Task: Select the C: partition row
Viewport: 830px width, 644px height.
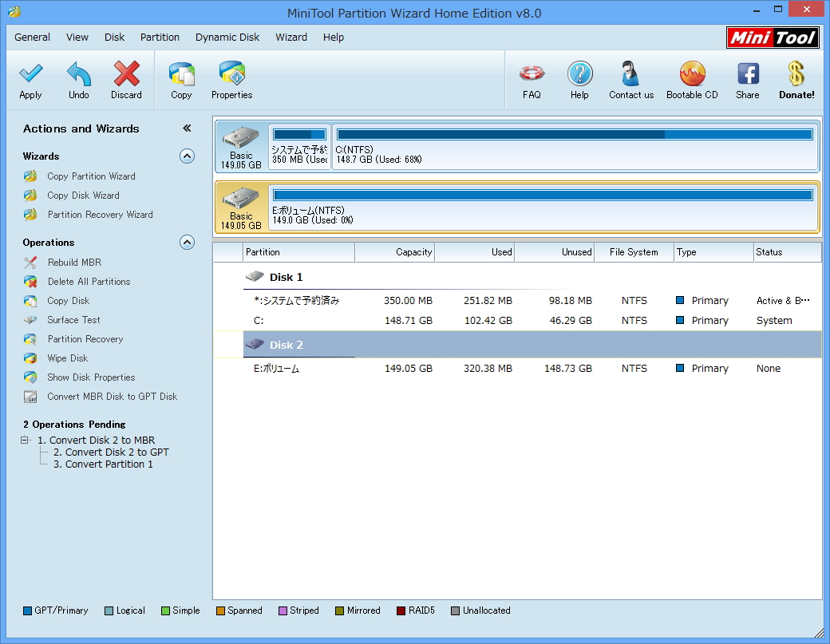Action: (532, 321)
